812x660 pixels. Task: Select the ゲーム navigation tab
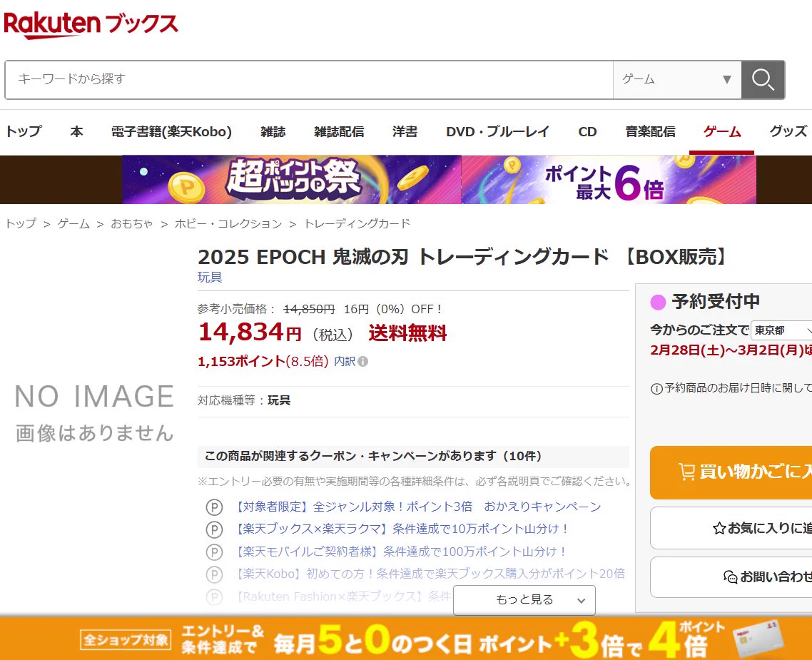click(722, 131)
